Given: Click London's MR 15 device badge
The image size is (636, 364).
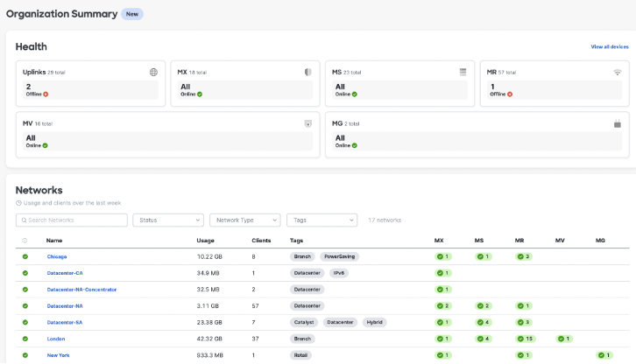Looking at the screenshot, I should [x=524, y=339].
